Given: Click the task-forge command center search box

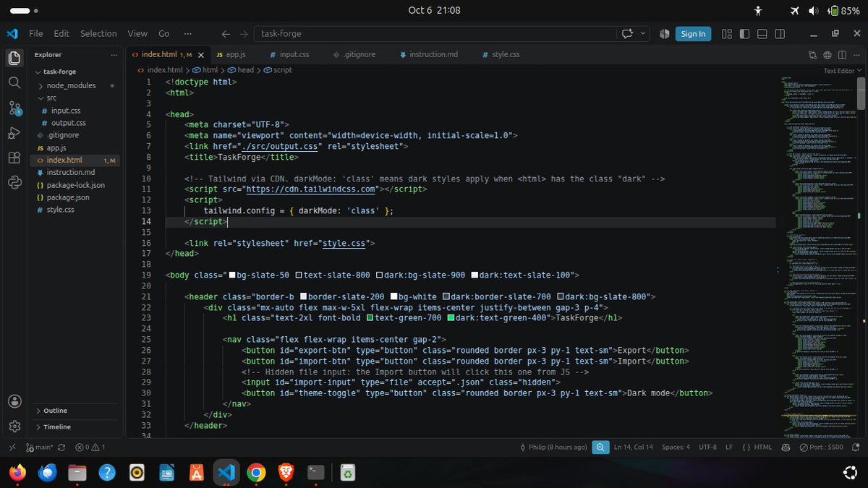Looking at the screenshot, I should tap(435, 33).
